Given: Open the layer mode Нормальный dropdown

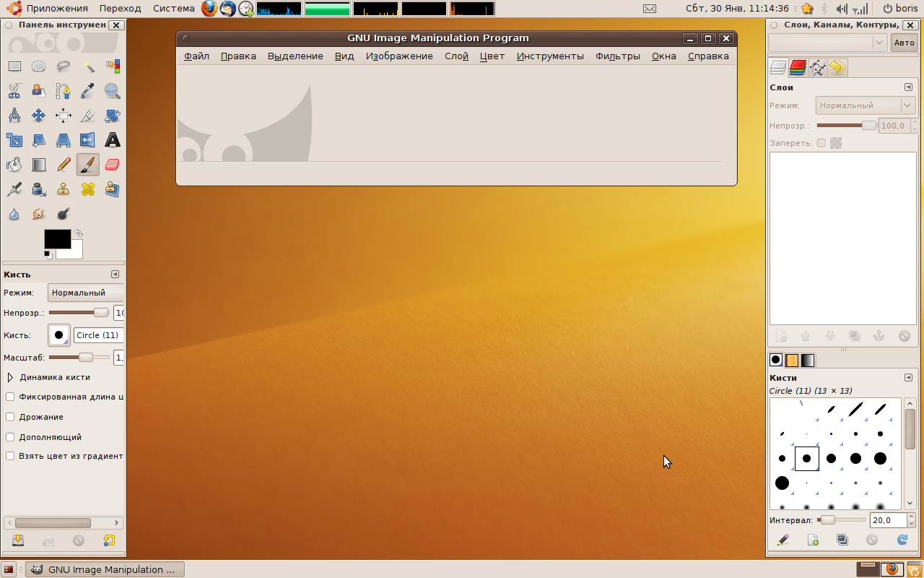Looking at the screenshot, I should pos(865,105).
